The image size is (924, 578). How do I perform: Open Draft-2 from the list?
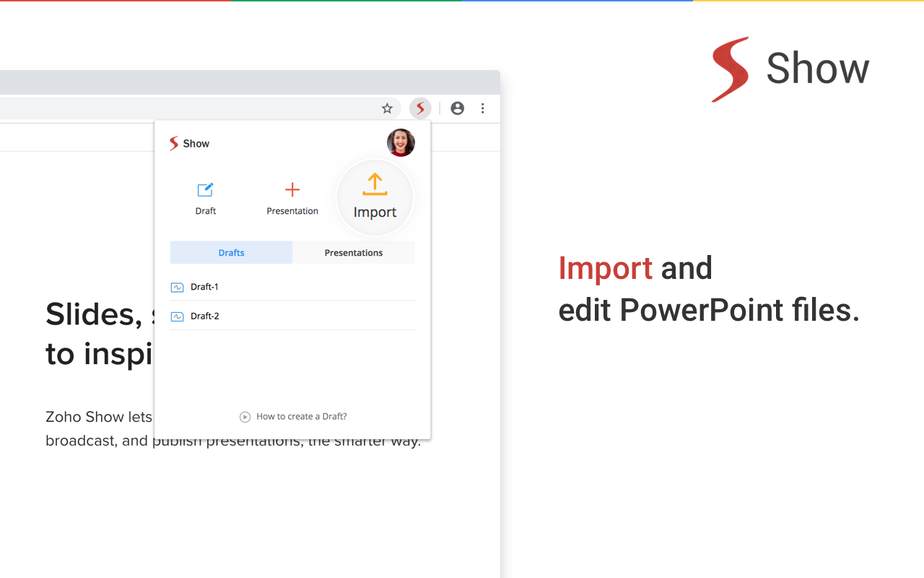292,316
